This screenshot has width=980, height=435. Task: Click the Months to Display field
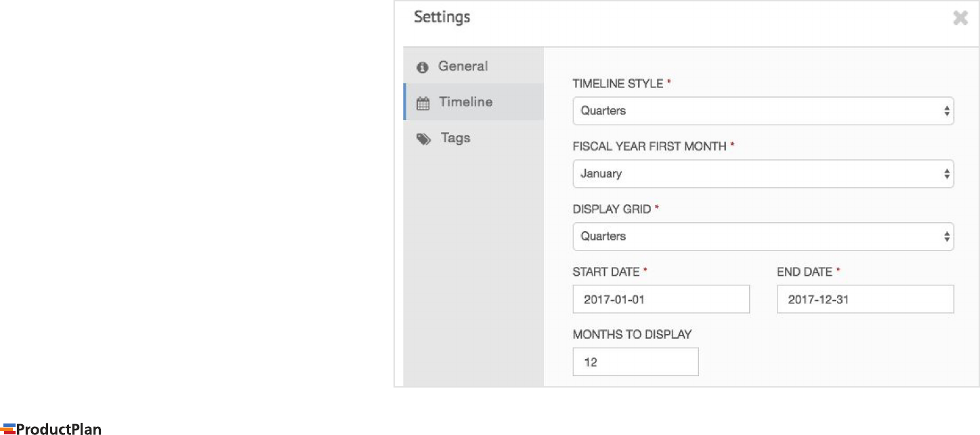point(635,362)
